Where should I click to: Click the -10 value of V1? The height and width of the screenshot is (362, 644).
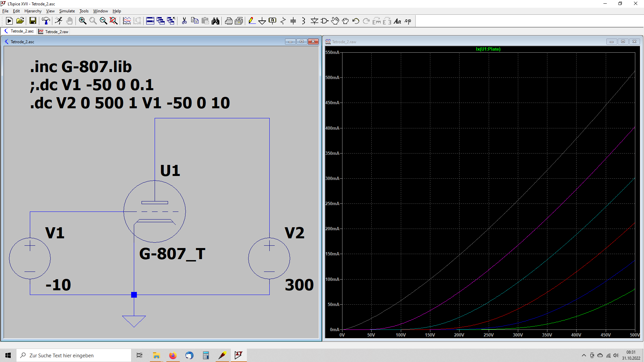pos(58,285)
